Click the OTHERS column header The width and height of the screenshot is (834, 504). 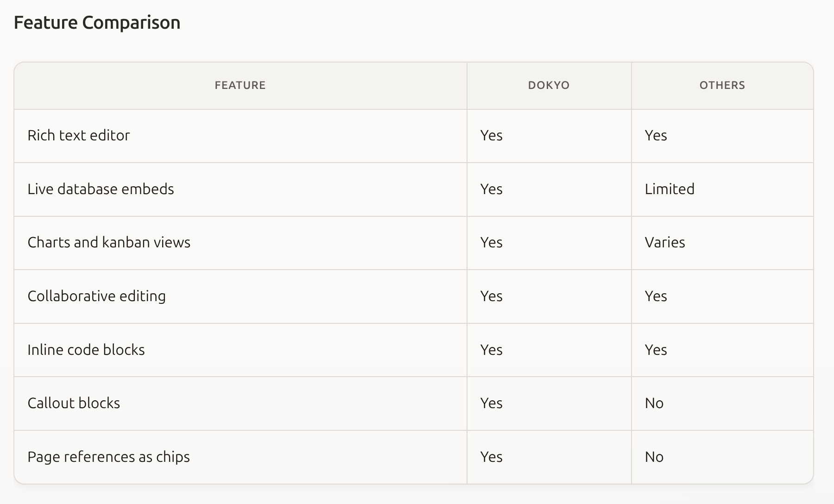click(x=722, y=85)
